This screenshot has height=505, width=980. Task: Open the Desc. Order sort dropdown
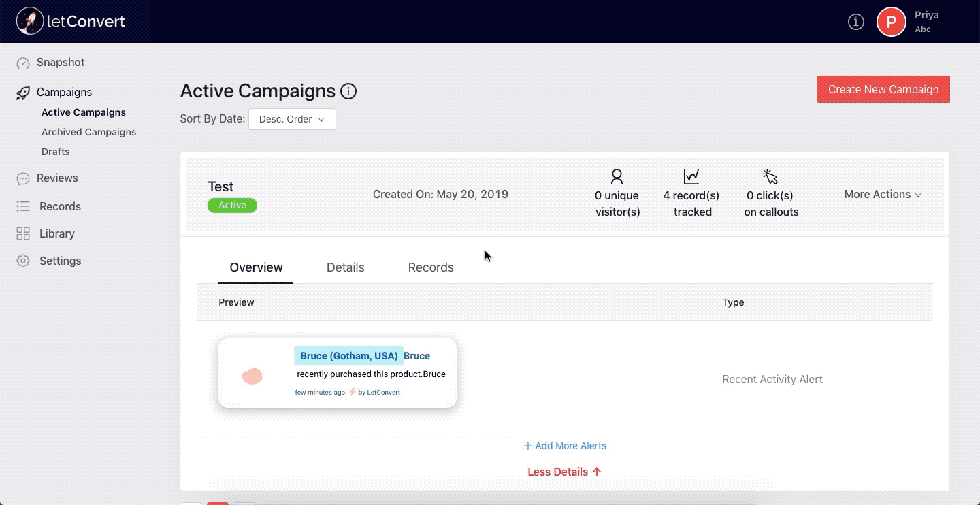[292, 119]
